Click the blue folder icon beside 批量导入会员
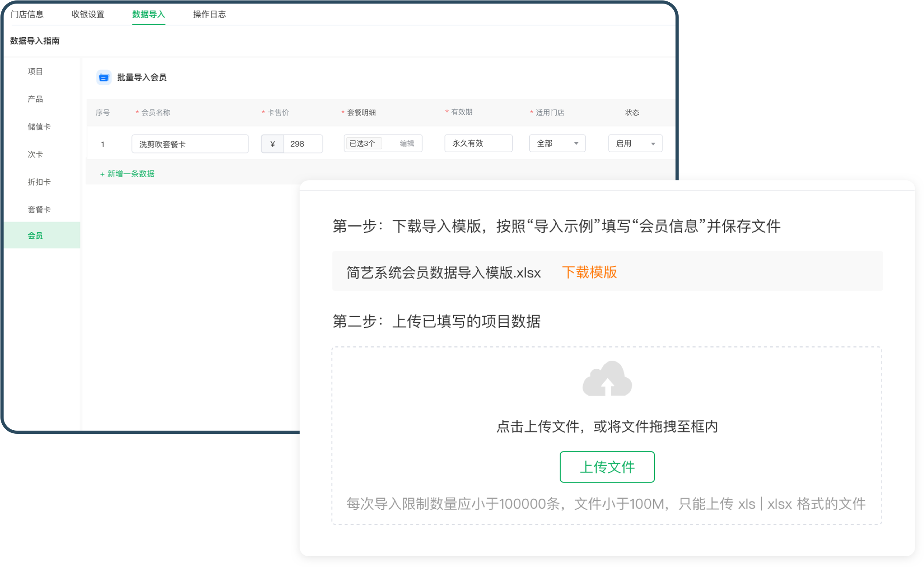Image resolution: width=924 pixels, height=567 pixels. tap(104, 78)
